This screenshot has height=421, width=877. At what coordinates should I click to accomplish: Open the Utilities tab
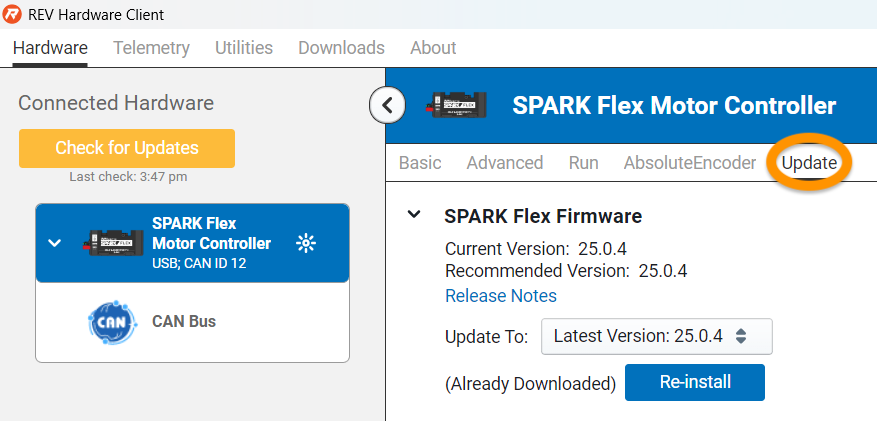[244, 48]
